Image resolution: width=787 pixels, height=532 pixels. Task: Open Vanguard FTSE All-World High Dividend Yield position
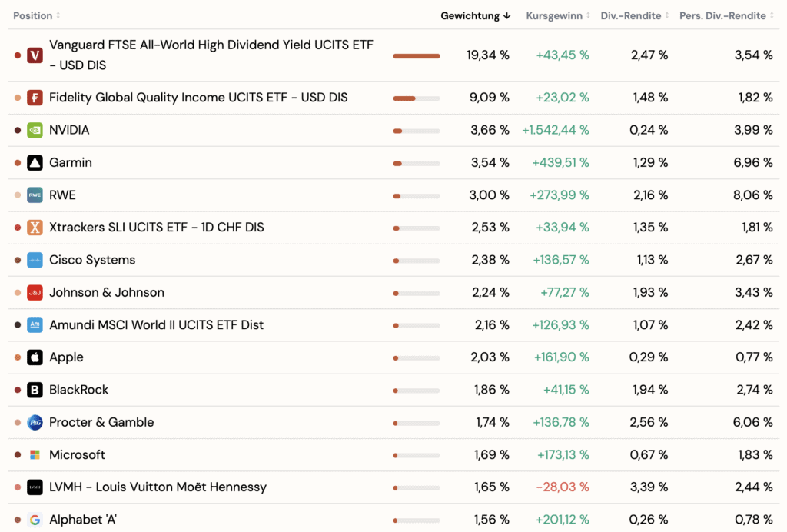[x=211, y=55]
